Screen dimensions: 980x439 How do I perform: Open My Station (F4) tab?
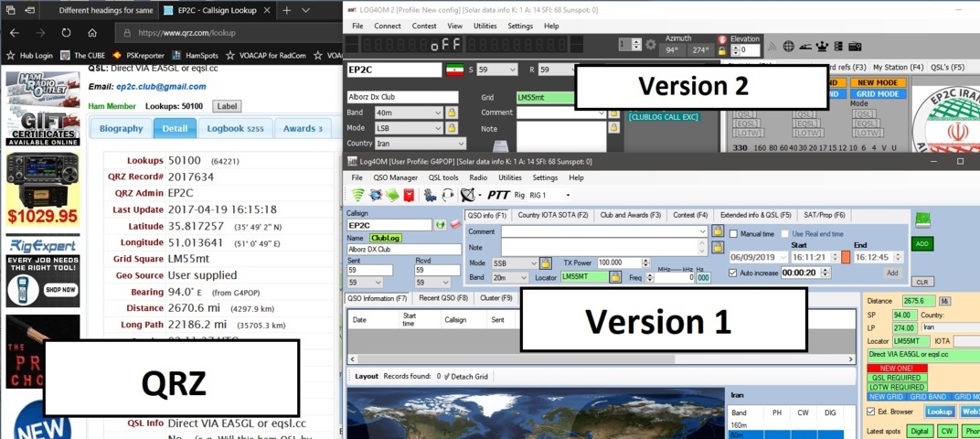pyautogui.click(x=898, y=67)
